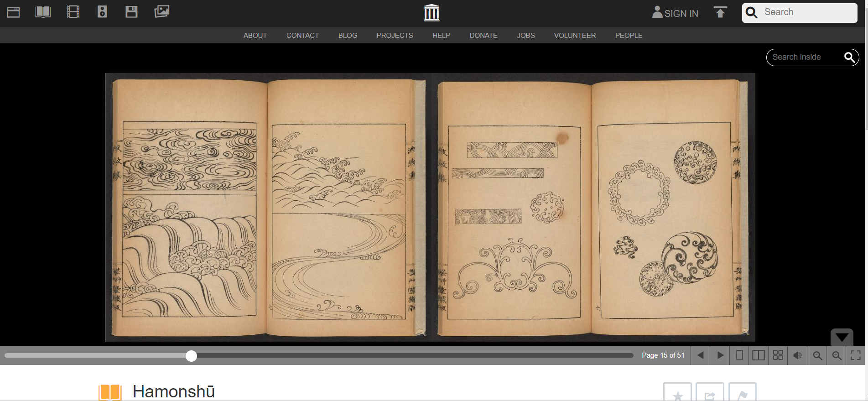Open the HELP menu link

[441, 36]
